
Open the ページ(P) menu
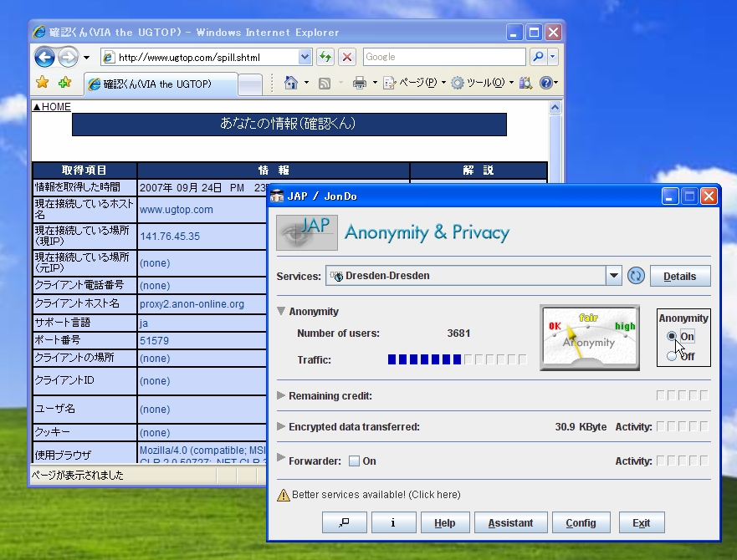tap(415, 83)
